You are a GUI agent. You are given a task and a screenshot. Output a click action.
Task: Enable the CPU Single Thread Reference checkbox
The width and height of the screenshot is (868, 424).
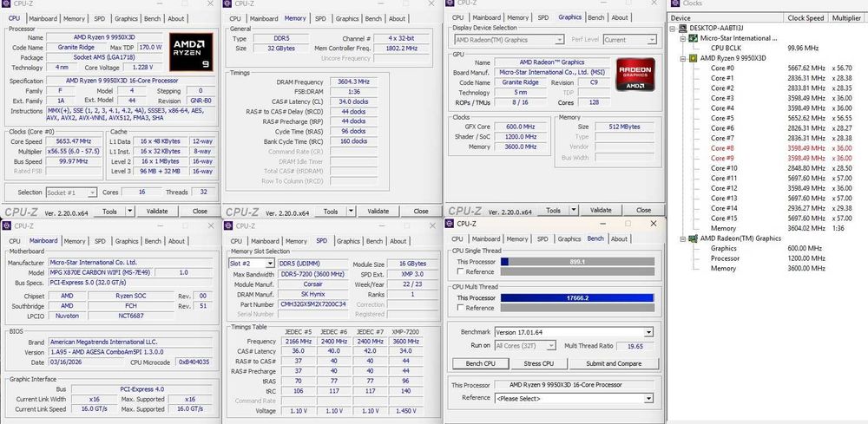point(460,271)
